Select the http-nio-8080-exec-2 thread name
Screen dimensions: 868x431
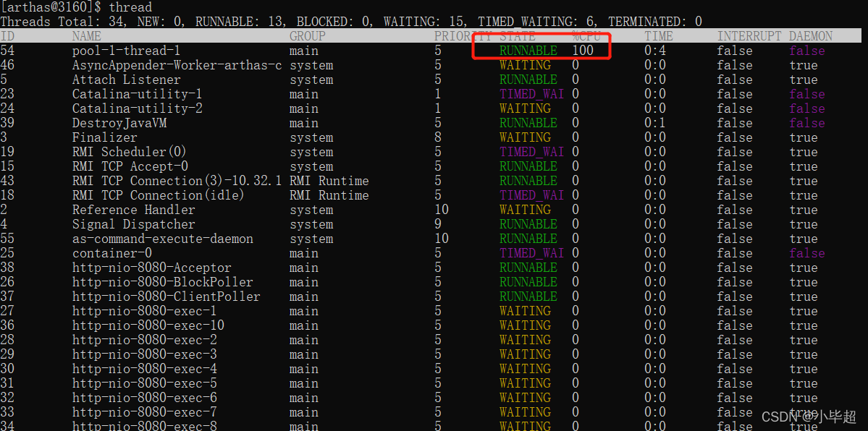coord(145,340)
